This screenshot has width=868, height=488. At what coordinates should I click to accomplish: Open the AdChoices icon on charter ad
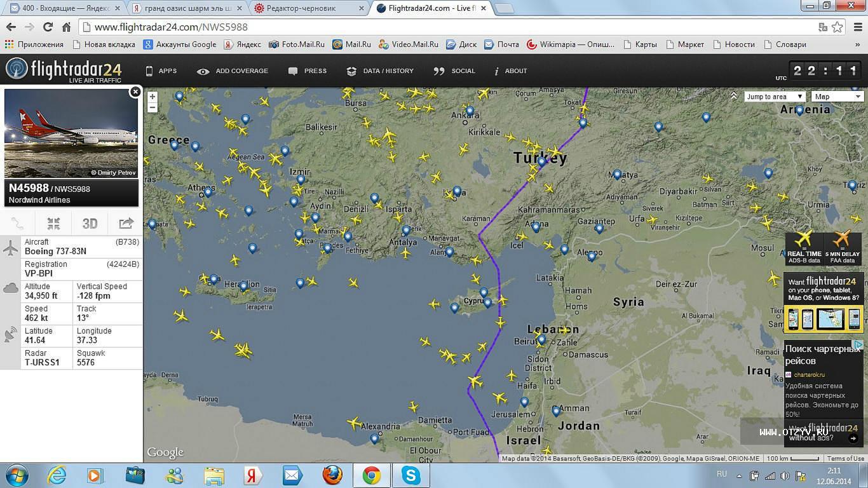[x=858, y=344]
